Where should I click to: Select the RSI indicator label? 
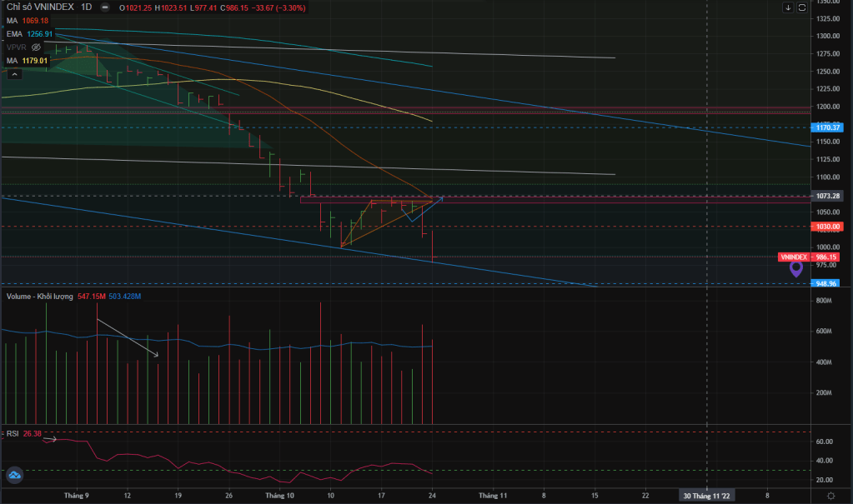click(13, 433)
